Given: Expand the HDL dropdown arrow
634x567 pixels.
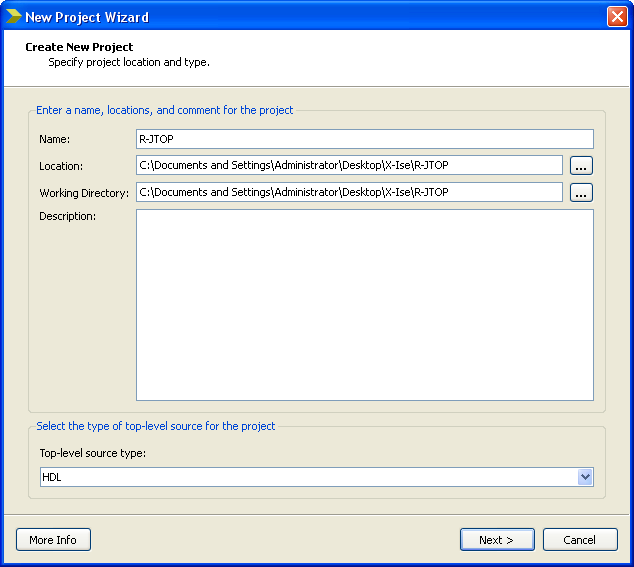Looking at the screenshot, I should point(585,477).
